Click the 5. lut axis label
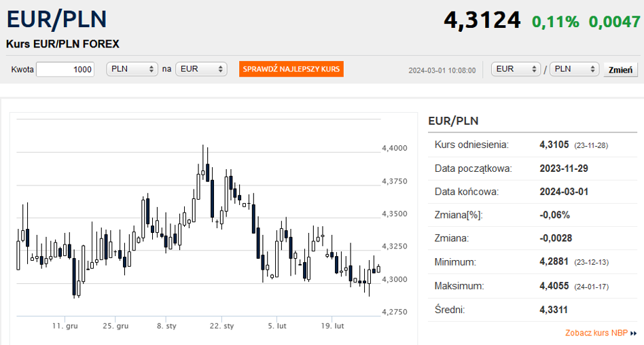 click(x=277, y=326)
